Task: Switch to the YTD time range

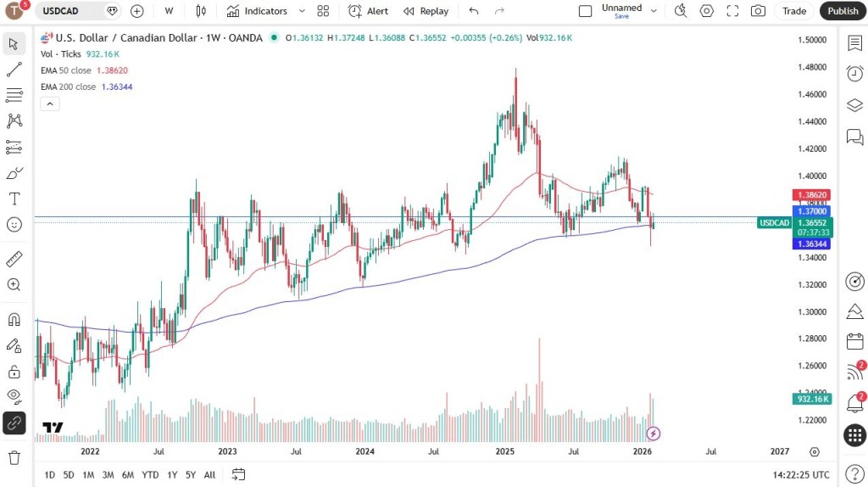Action: 150,475
